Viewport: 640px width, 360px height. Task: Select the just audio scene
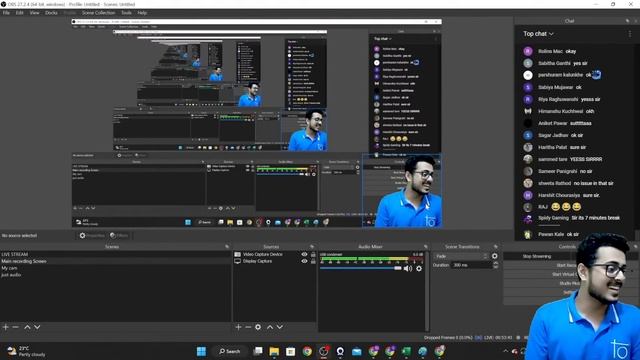point(116,275)
